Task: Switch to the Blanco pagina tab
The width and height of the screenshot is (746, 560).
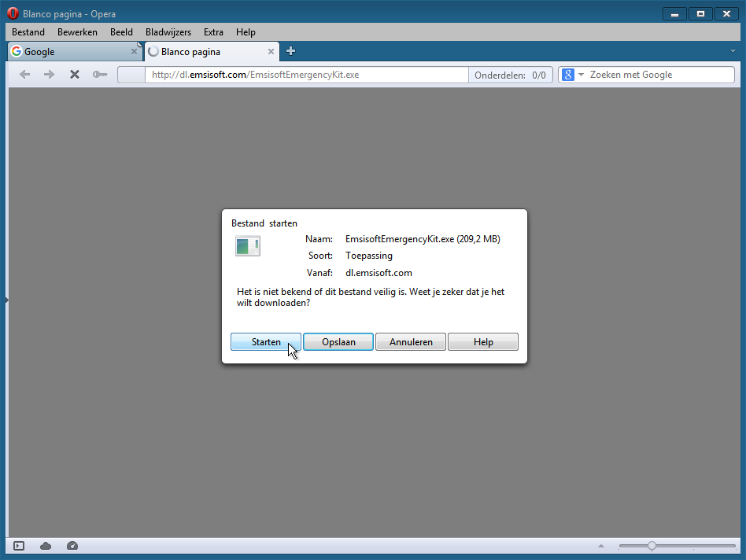Action: [211, 51]
